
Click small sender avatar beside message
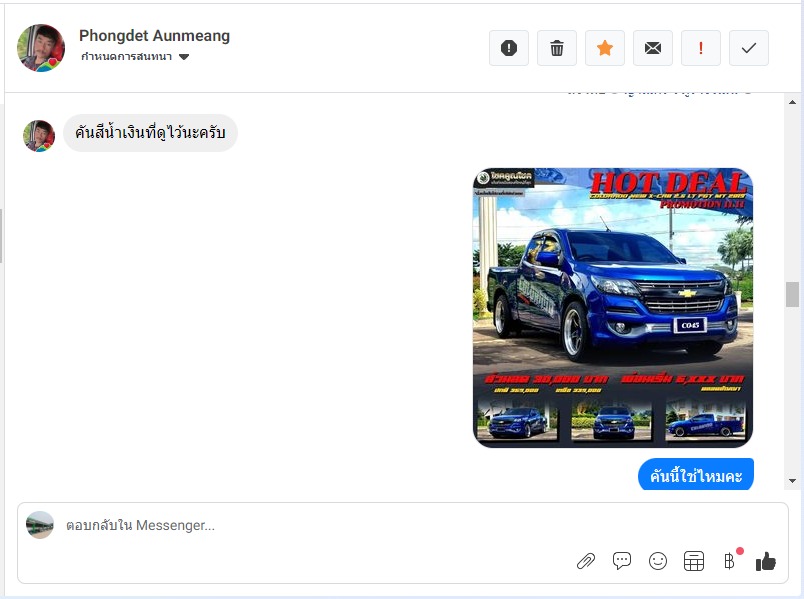(x=39, y=136)
